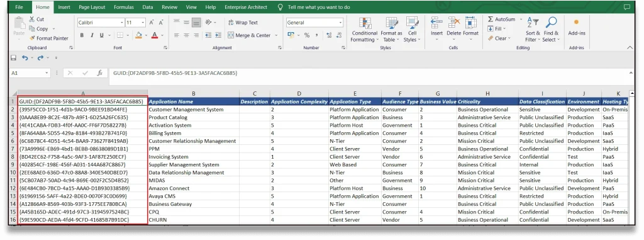The image size is (644, 240).
Task: Click Tell me what you want to do
Action: (319, 7)
